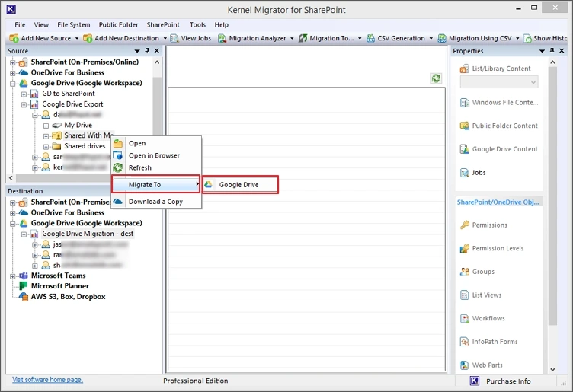
Task: Click the Groups icon in Properties
Action: (464, 272)
